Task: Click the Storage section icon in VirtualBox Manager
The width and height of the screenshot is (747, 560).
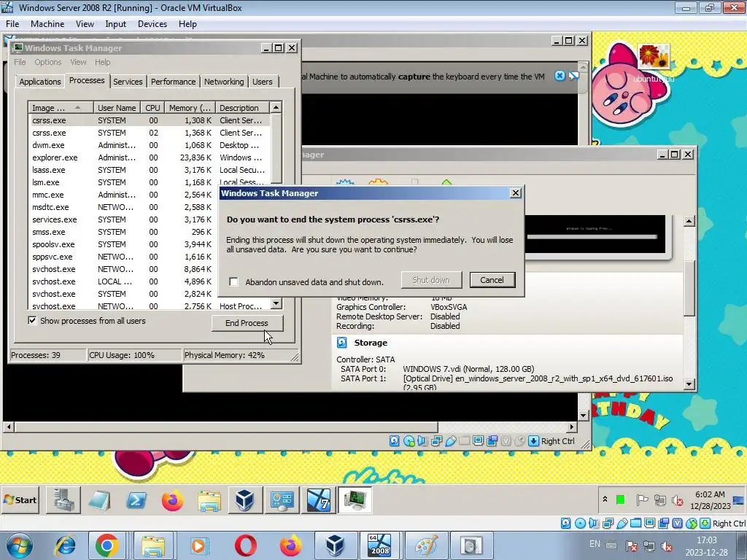Action: coord(342,343)
